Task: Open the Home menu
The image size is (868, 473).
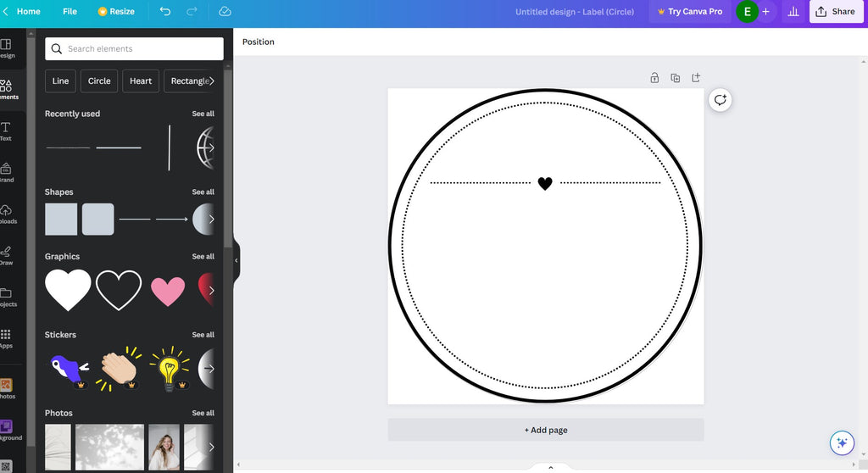Action: (x=28, y=11)
